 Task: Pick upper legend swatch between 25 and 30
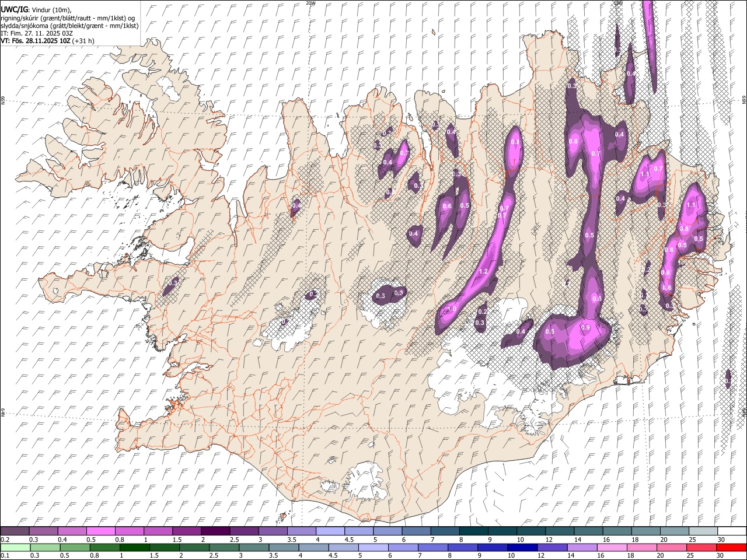703,531
